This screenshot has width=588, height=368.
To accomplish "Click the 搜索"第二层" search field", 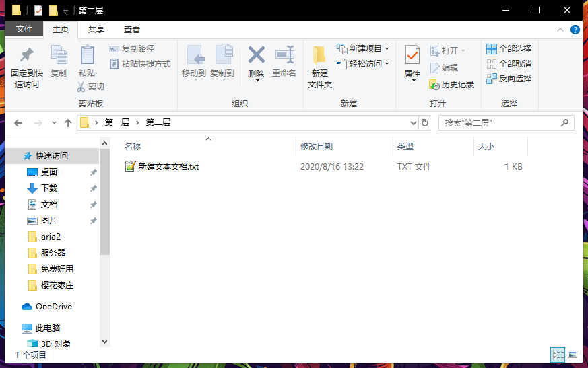I will pos(507,123).
